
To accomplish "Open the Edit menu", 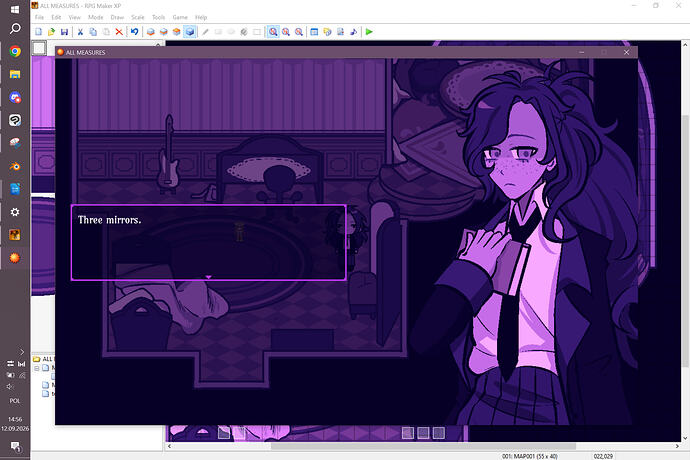I will pyautogui.click(x=56, y=17).
